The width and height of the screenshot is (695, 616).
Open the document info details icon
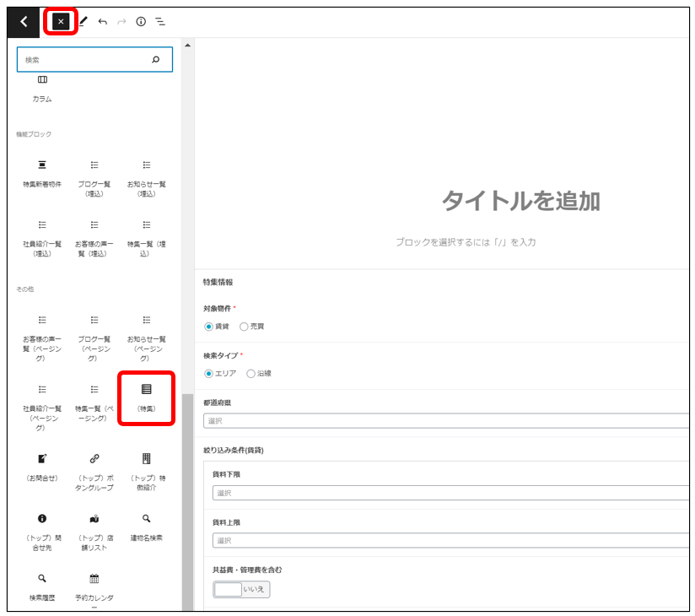pos(141,22)
